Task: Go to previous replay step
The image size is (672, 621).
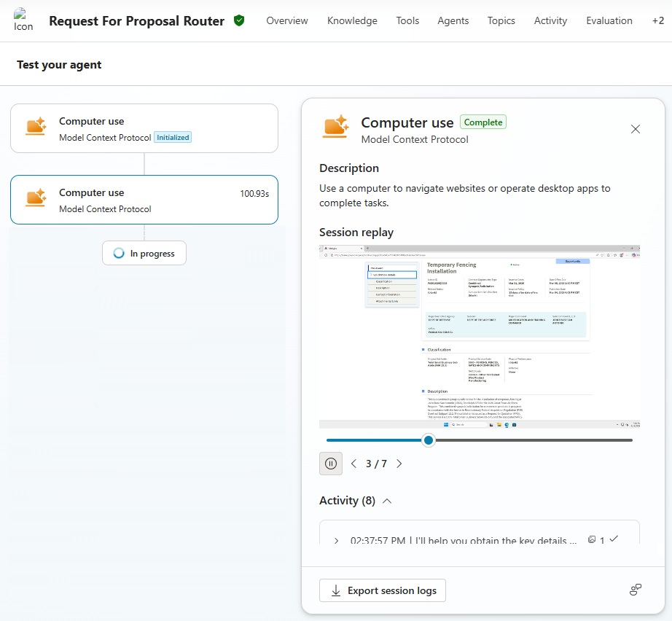Action: click(x=354, y=464)
